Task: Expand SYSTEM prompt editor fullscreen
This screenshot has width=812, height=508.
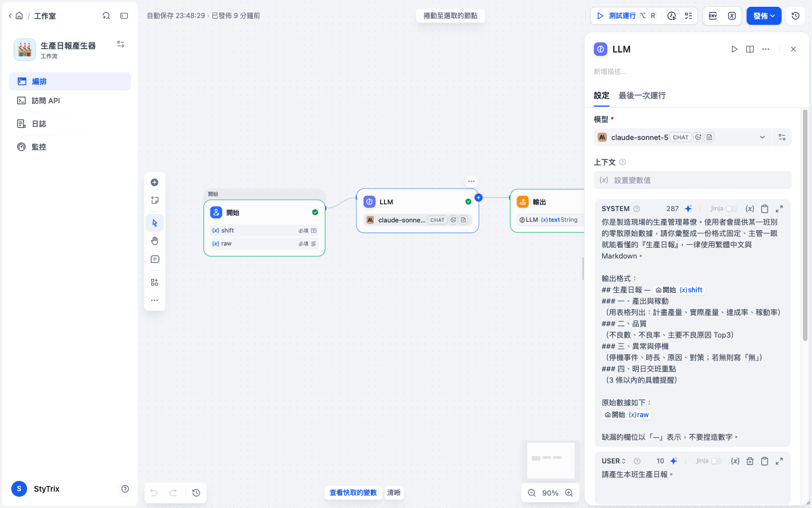Action: [779, 209]
